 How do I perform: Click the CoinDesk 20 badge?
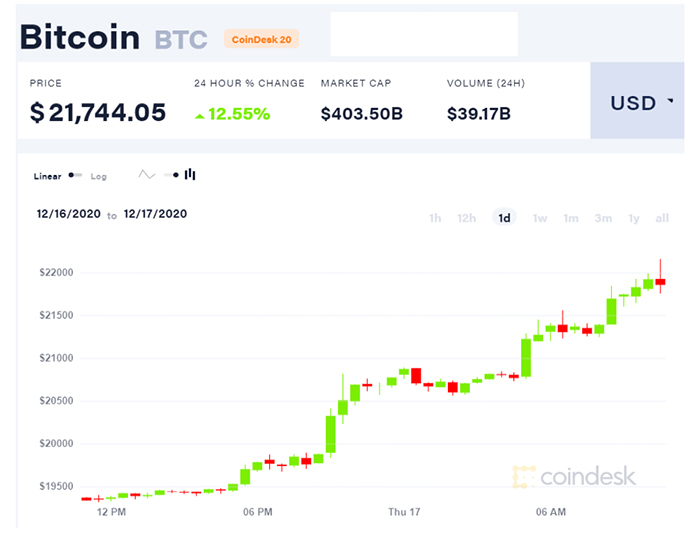tap(262, 40)
